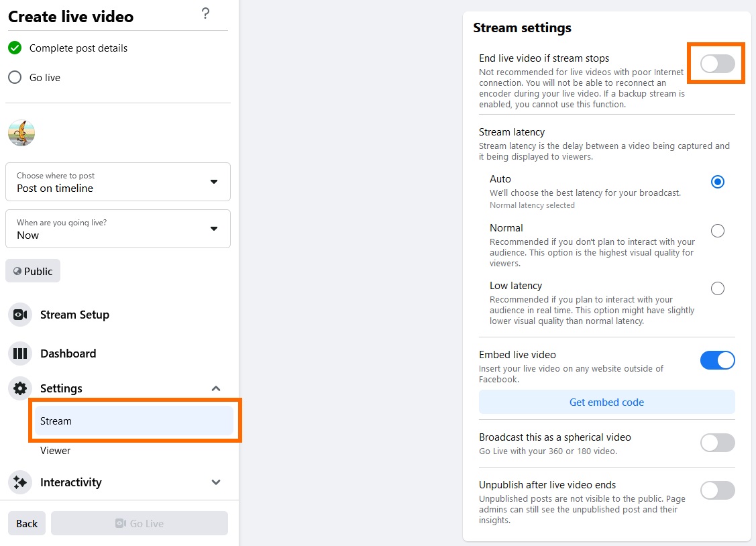Collapse the Settings section chevron

216,388
